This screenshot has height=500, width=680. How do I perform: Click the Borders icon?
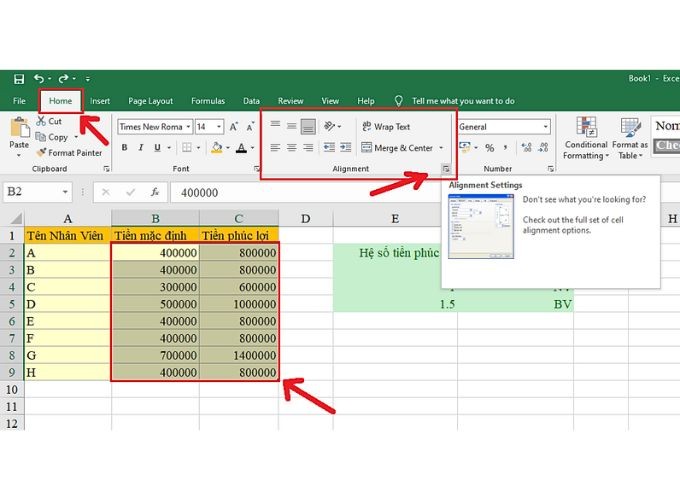[x=187, y=147]
